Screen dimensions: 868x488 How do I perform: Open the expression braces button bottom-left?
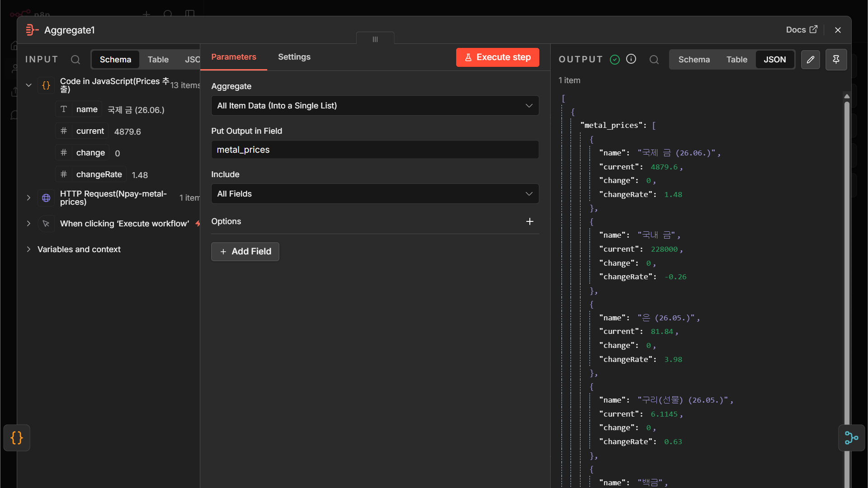tap(17, 438)
